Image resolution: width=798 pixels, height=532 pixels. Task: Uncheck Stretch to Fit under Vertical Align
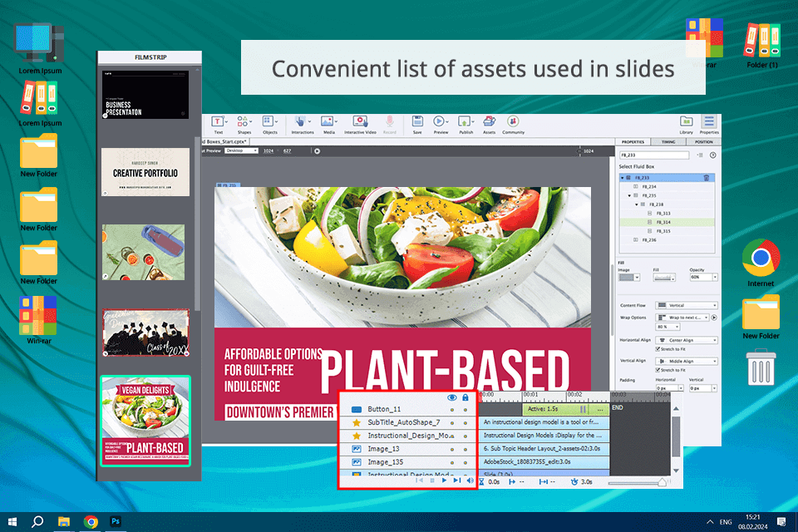point(658,370)
